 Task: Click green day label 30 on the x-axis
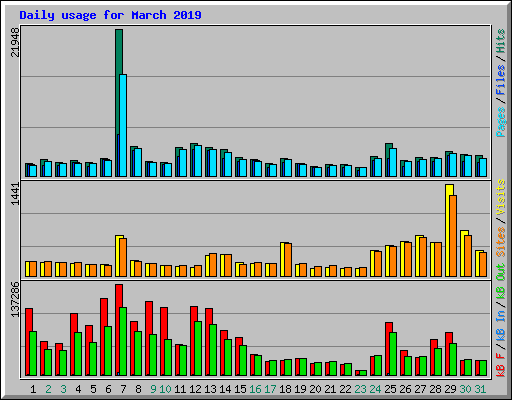click(465, 389)
